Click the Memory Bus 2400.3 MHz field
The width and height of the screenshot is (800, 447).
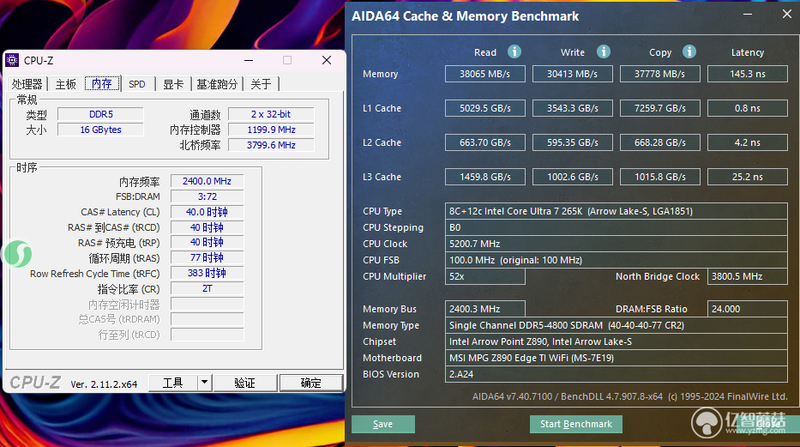(x=485, y=309)
